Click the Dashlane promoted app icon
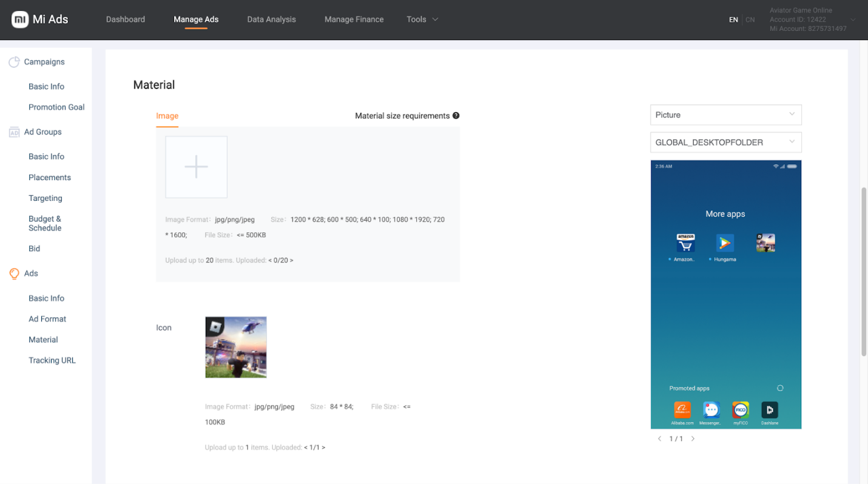The width and height of the screenshot is (868, 484). pyautogui.click(x=770, y=410)
